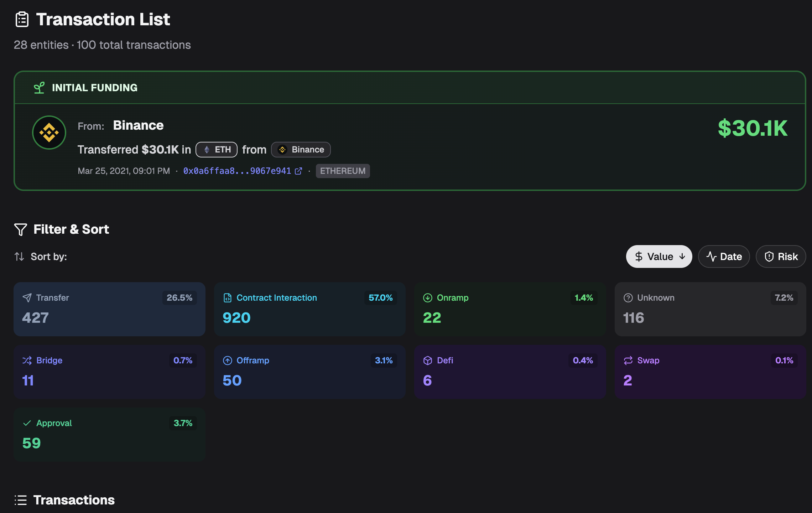812x513 pixels.
Task: Click the Bridge shuffle icon
Action: (x=27, y=361)
